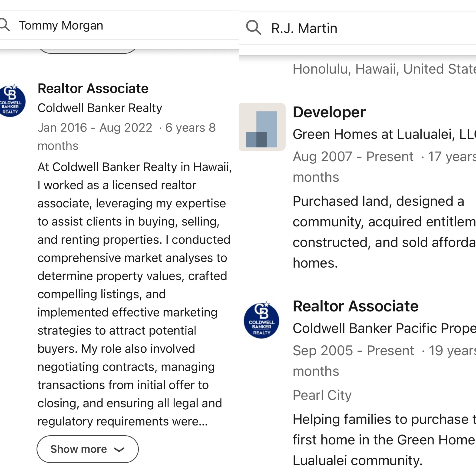
Task: Select 'regulatory requirements were…' truncated line
Action: point(123,421)
